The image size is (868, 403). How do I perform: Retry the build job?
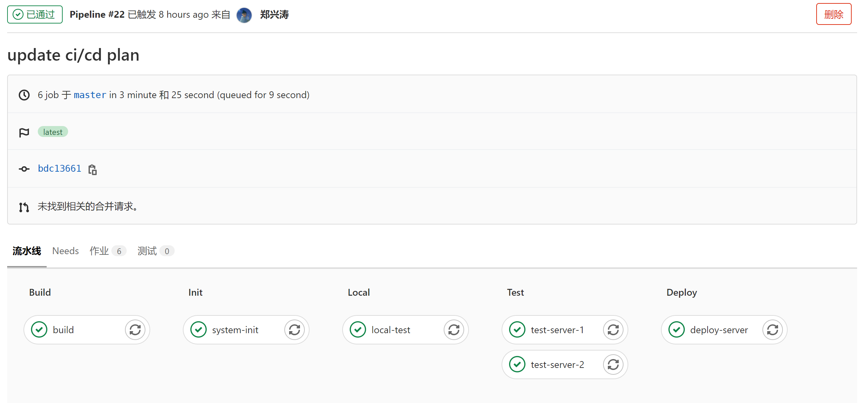point(135,330)
